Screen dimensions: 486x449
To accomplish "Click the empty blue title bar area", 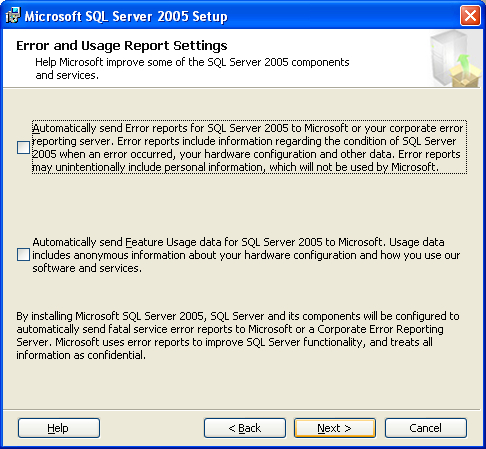I will tap(343, 15).
